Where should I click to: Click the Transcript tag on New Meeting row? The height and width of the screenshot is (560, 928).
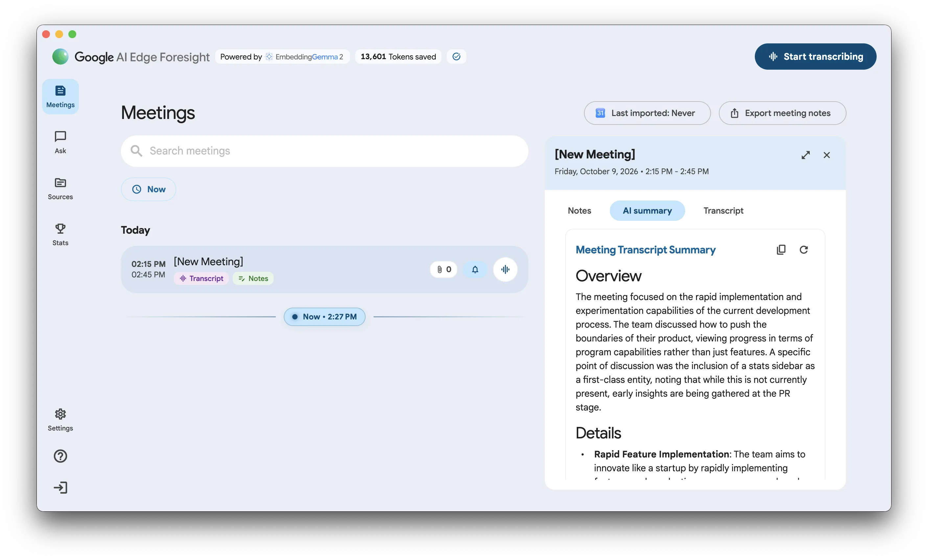click(201, 278)
